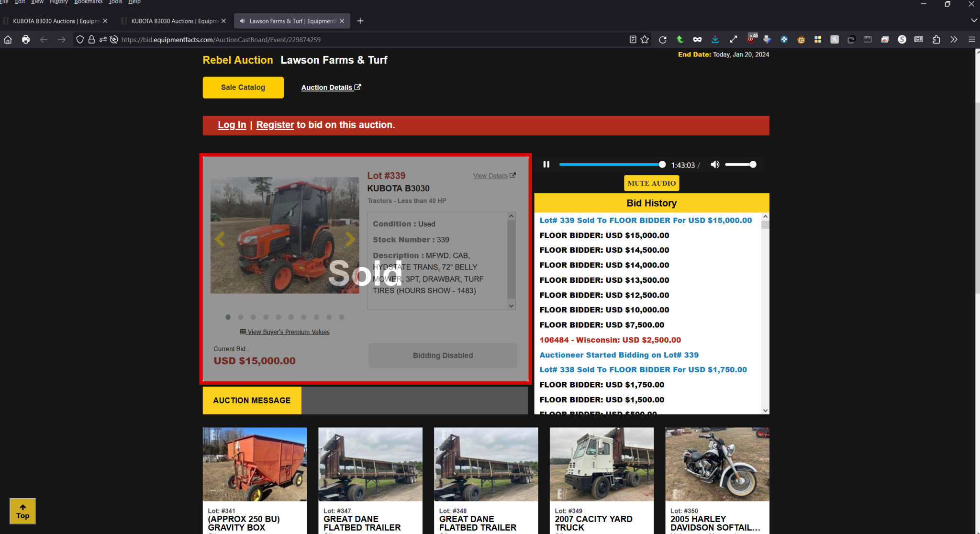Click the infinity mask extension icon
Viewport: 980px width, 534px height.
pos(697,40)
